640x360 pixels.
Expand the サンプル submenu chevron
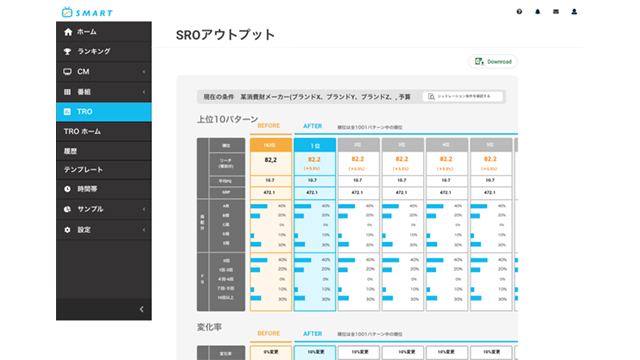pos(144,209)
